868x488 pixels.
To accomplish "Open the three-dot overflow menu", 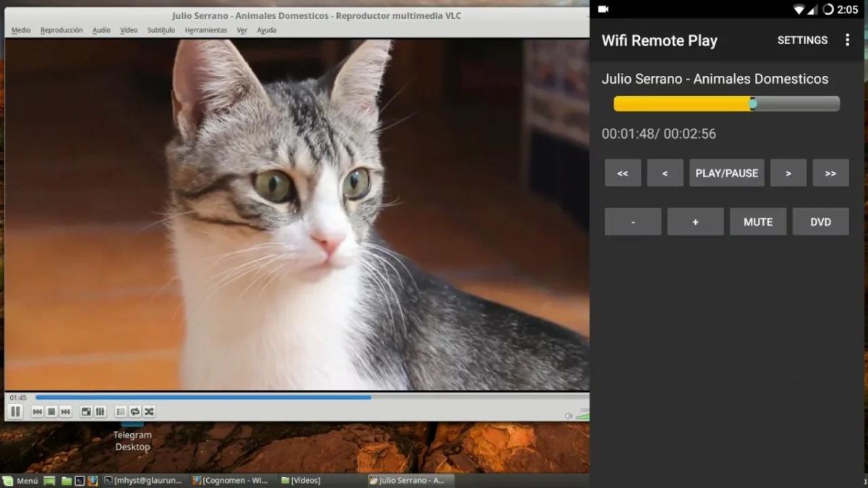I will pos(847,40).
